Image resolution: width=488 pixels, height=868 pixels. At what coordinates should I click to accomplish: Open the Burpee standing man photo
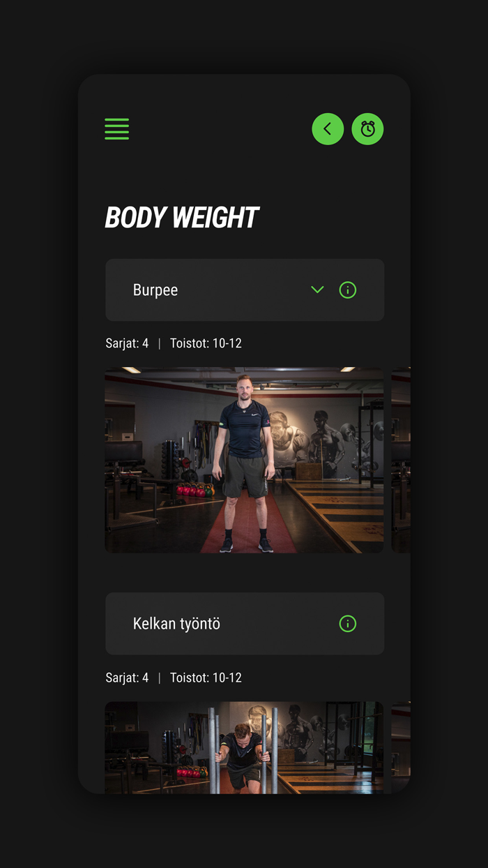(x=244, y=461)
